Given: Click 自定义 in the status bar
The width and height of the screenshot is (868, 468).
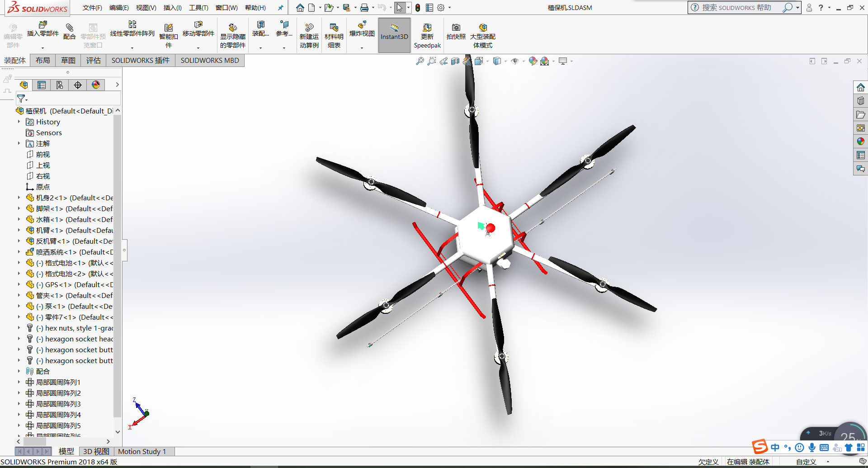Looking at the screenshot, I should (806, 462).
